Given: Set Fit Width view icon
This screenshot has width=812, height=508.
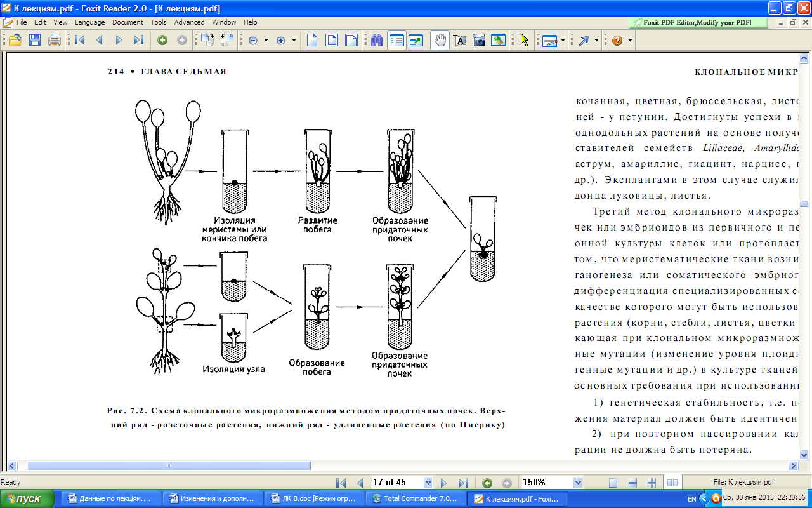Looking at the screenshot, I should coord(351,40).
